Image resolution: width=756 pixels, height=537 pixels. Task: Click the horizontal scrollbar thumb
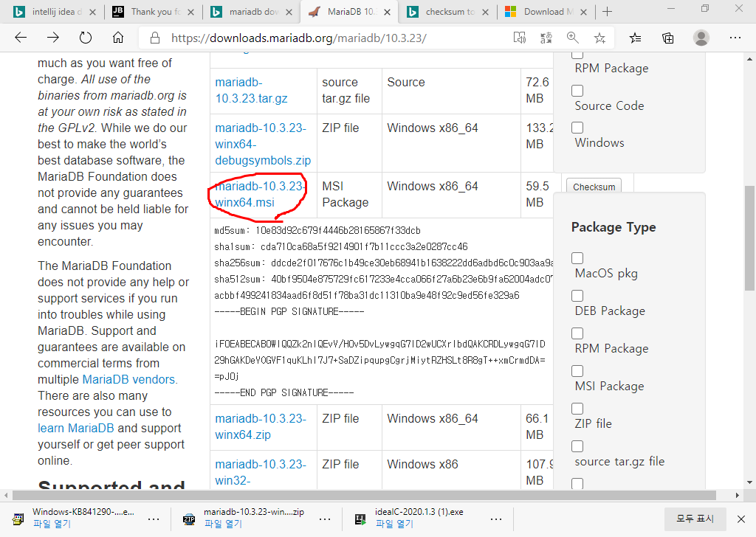point(364,495)
